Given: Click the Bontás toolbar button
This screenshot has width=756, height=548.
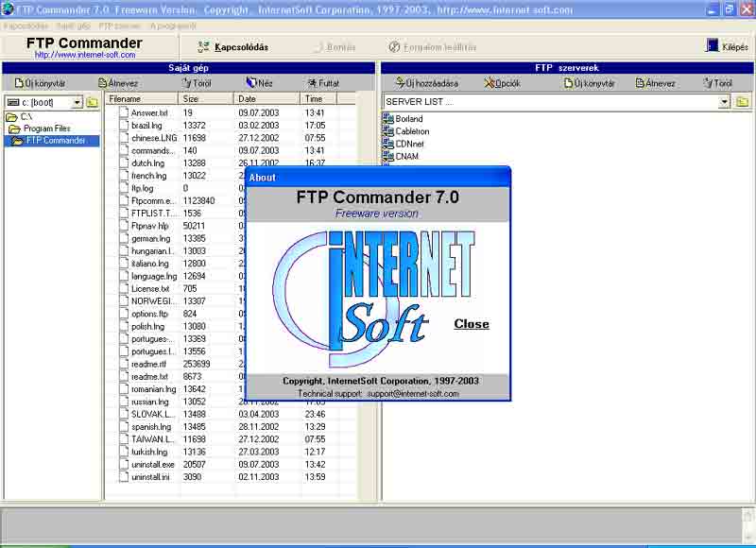Looking at the screenshot, I should click(335, 47).
